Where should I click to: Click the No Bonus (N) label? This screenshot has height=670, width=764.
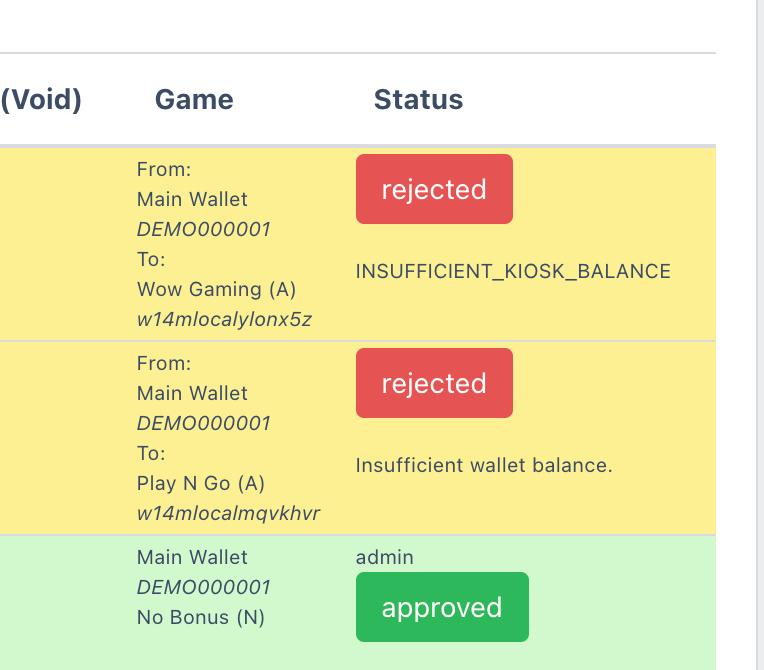click(201, 617)
